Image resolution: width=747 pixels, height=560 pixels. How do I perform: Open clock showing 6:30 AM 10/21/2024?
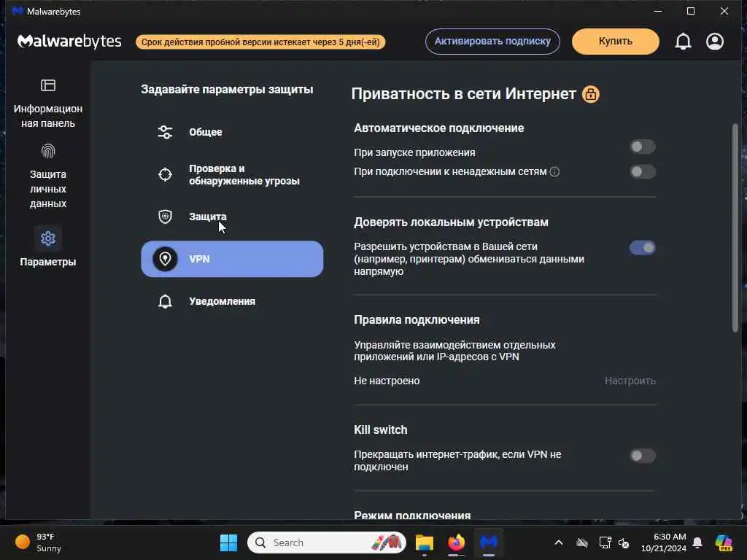click(x=664, y=542)
